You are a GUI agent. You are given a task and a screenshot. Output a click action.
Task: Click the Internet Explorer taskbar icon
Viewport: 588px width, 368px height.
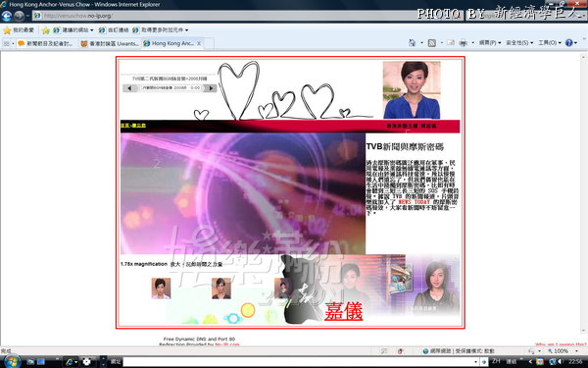click(x=70, y=361)
